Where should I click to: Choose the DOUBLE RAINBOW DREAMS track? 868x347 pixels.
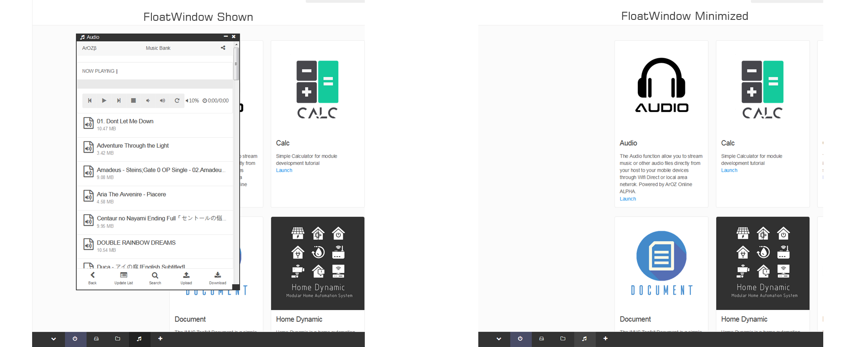tap(136, 243)
